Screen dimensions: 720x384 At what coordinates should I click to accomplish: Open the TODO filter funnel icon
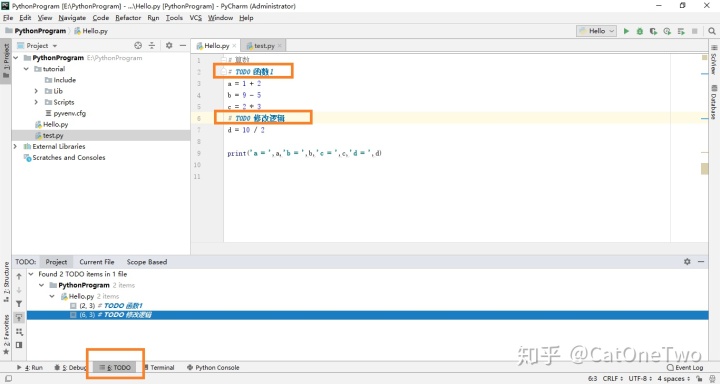pyautogui.click(x=19, y=304)
